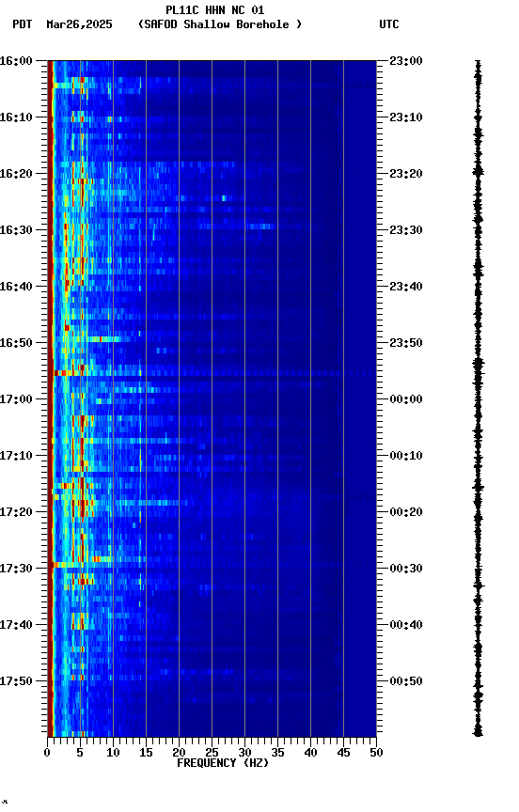Select the 16:00 PDT time label

(x=16, y=61)
